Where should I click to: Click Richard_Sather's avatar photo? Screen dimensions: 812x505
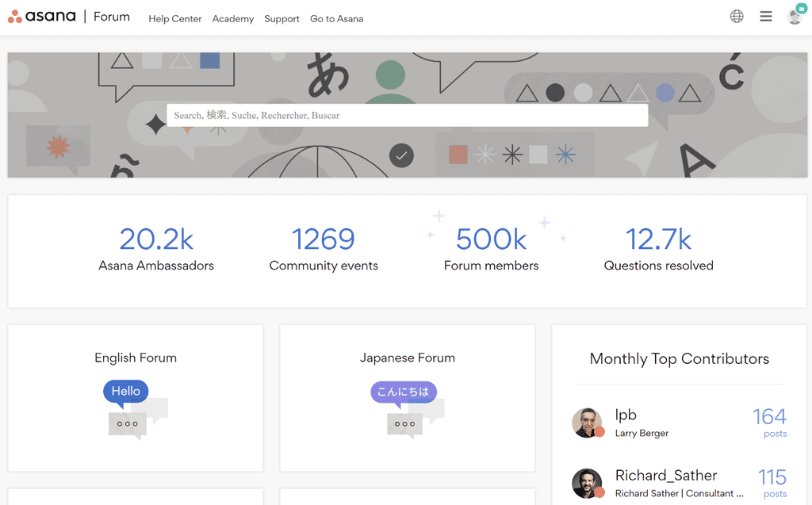coord(588,484)
